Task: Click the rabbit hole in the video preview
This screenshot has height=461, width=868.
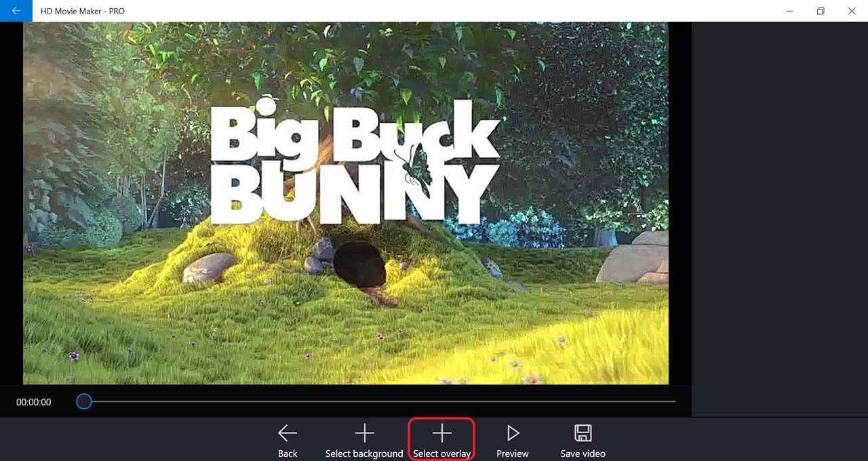Action: (359, 264)
